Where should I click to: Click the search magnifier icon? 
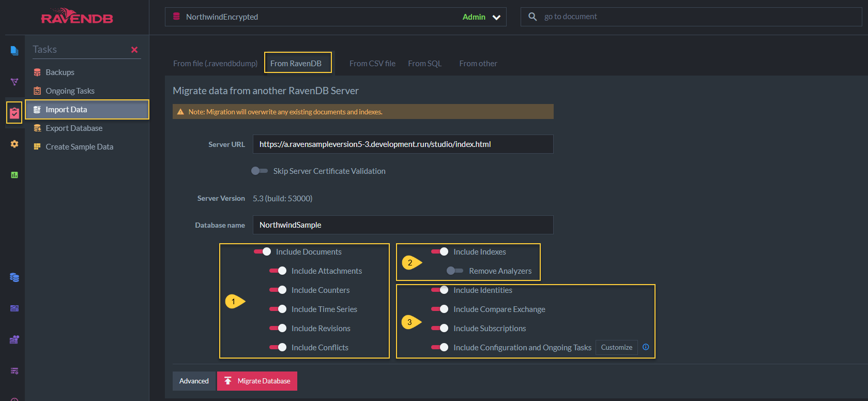(x=532, y=17)
